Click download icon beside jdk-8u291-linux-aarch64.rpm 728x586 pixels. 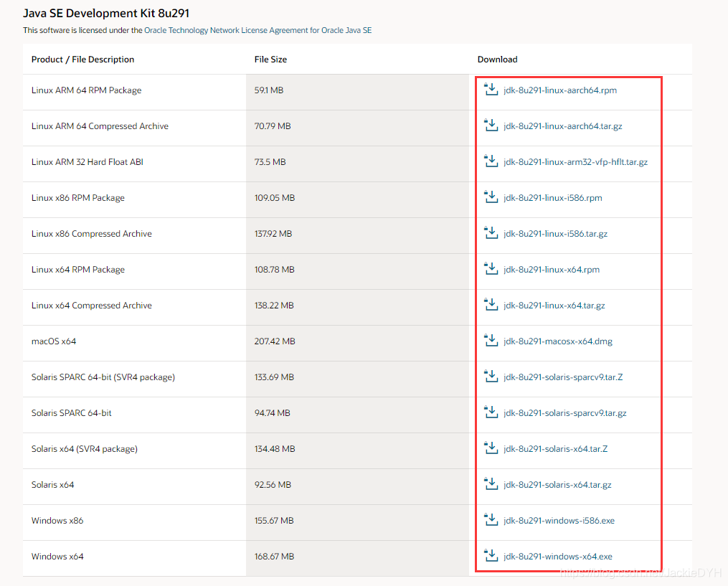pyautogui.click(x=491, y=89)
